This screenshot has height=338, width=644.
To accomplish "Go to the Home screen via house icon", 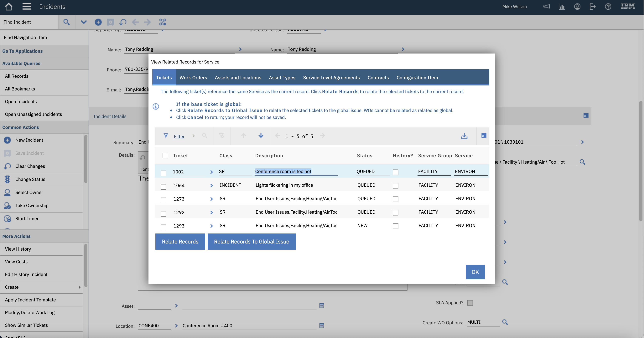I will pyautogui.click(x=8, y=7).
